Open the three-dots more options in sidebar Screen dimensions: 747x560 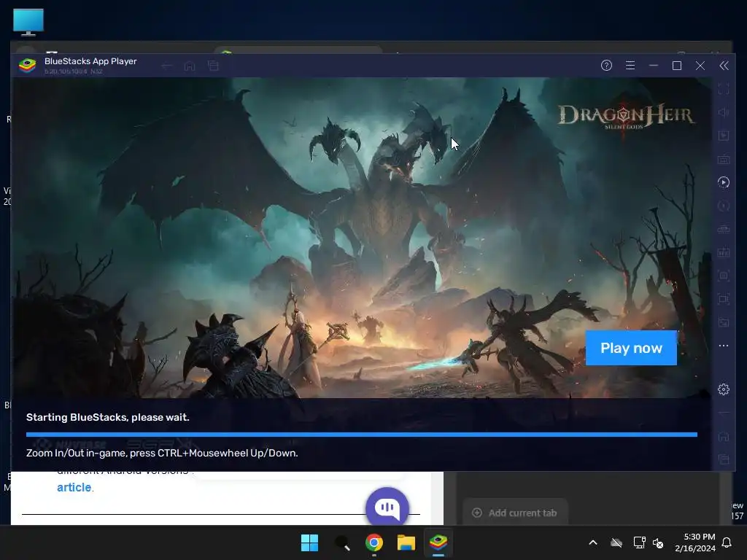(723, 346)
